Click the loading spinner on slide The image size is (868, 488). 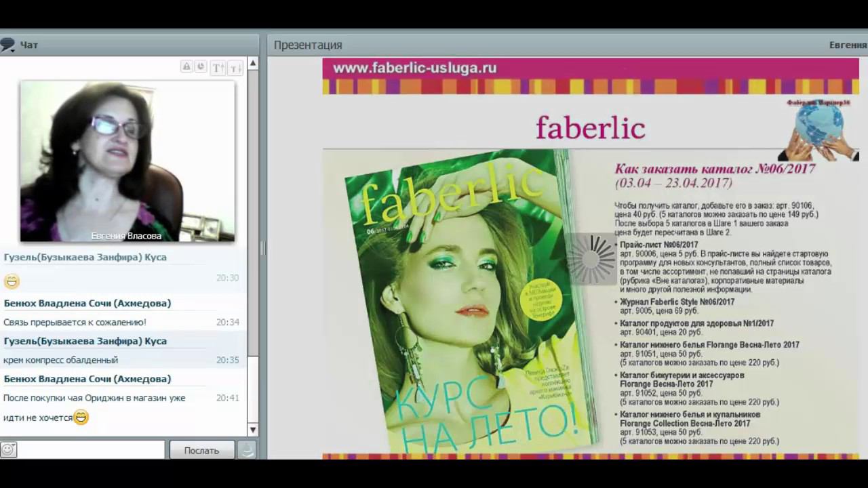pyautogui.click(x=591, y=259)
